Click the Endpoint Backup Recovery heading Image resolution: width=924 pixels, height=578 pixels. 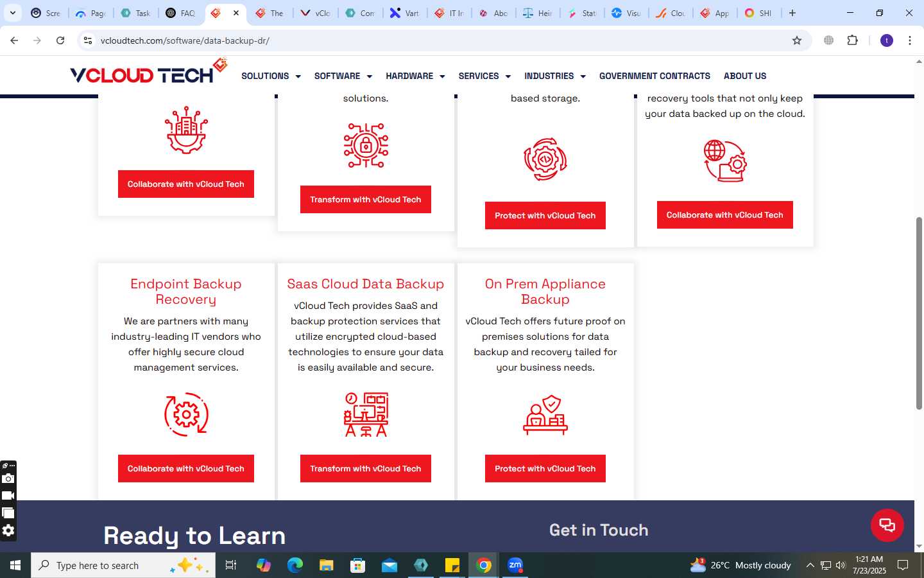click(x=186, y=292)
